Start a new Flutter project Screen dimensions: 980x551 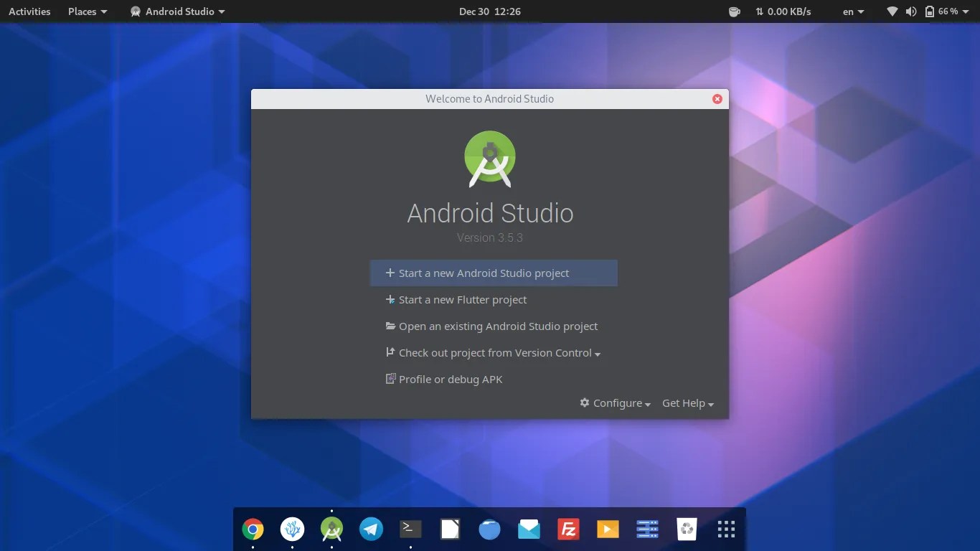494,300
